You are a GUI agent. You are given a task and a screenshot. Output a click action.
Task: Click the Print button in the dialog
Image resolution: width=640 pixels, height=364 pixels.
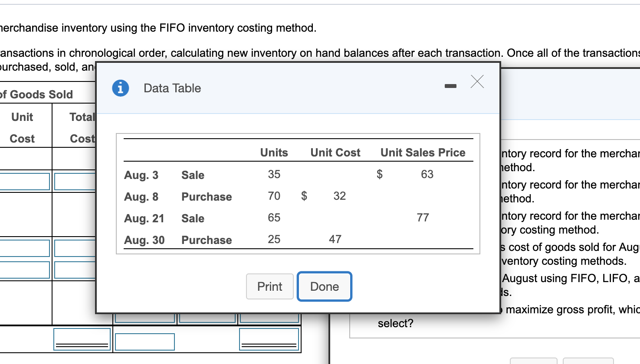point(269,286)
